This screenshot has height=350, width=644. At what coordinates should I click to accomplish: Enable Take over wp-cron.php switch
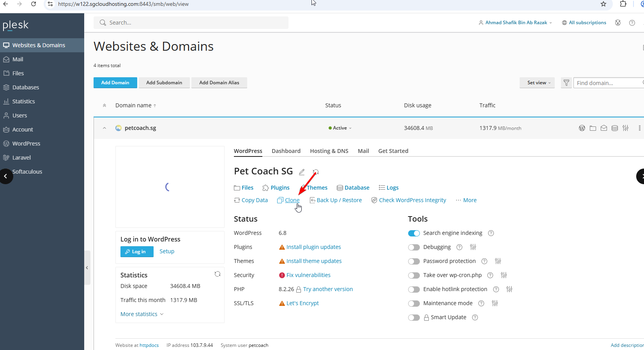[414, 275]
